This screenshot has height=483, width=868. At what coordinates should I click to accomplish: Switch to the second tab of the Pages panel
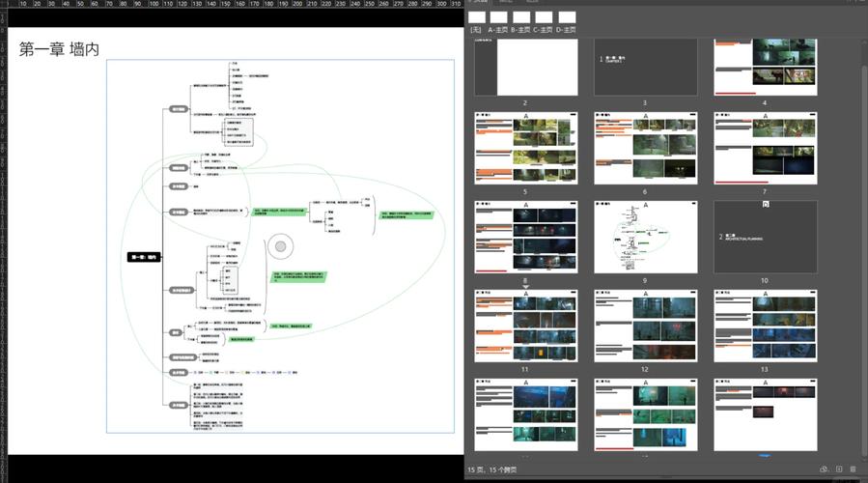tap(506, 3)
